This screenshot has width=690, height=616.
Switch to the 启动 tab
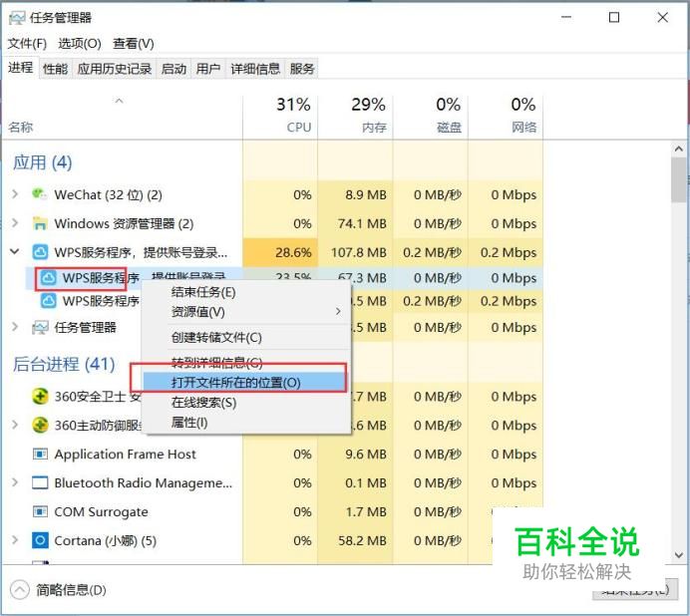pos(173,69)
